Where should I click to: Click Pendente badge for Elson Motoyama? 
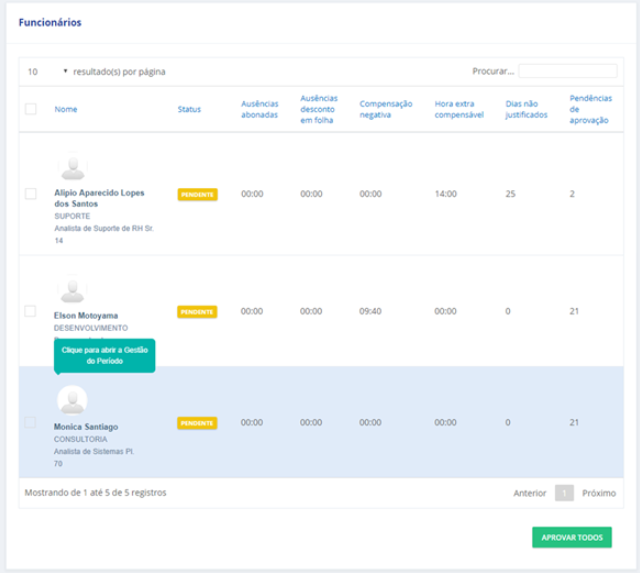(x=197, y=311)
